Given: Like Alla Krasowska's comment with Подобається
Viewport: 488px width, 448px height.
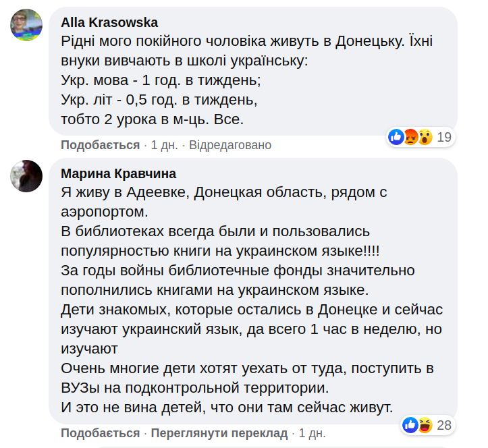Looking at the screenshot, I should [x=100, y=145].
